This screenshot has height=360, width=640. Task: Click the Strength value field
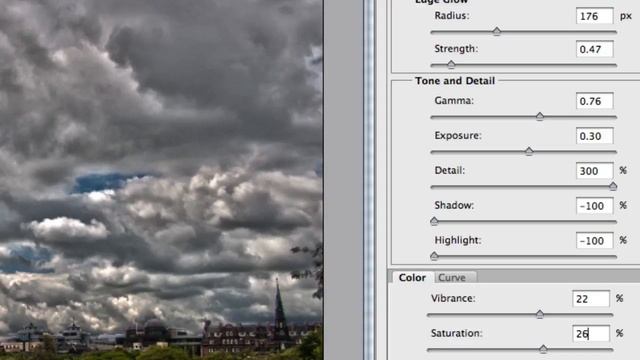[594, 49]
